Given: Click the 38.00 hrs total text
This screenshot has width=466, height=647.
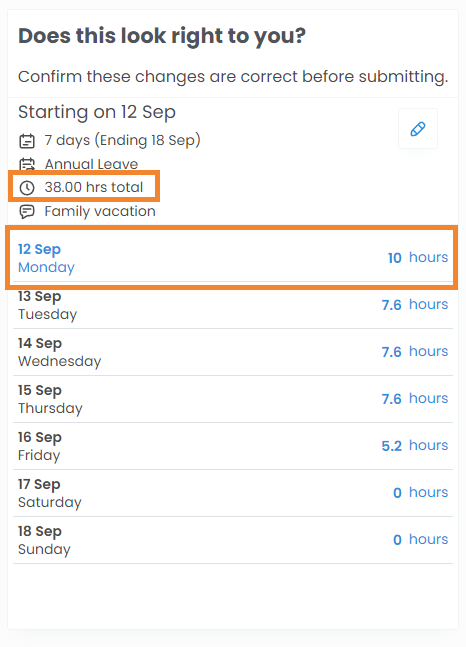Looking at the screenshot, I should pyautogui.click(x=94, y=187).
